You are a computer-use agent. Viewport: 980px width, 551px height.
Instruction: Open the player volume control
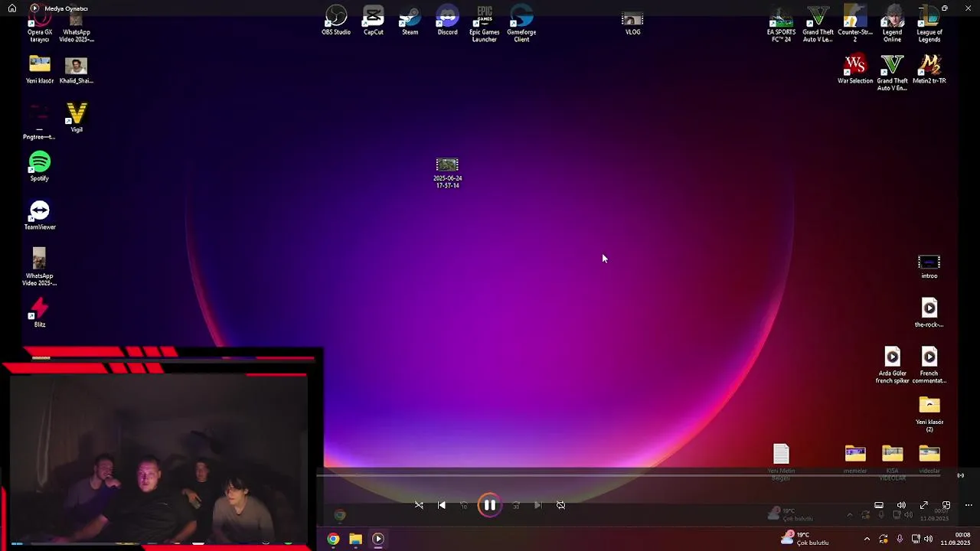[x=901, y=505]
